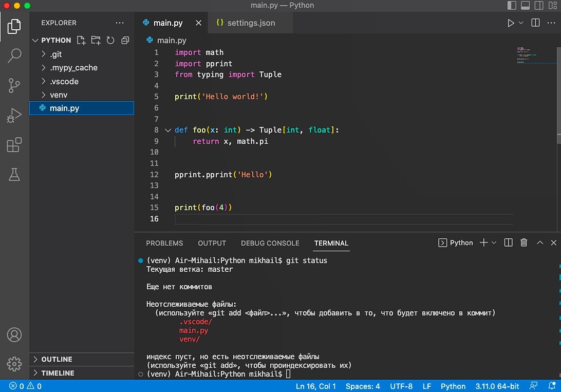Kill terminal with the trash icon
This screenshot has height=392, width=561.
tap(523, 243)
